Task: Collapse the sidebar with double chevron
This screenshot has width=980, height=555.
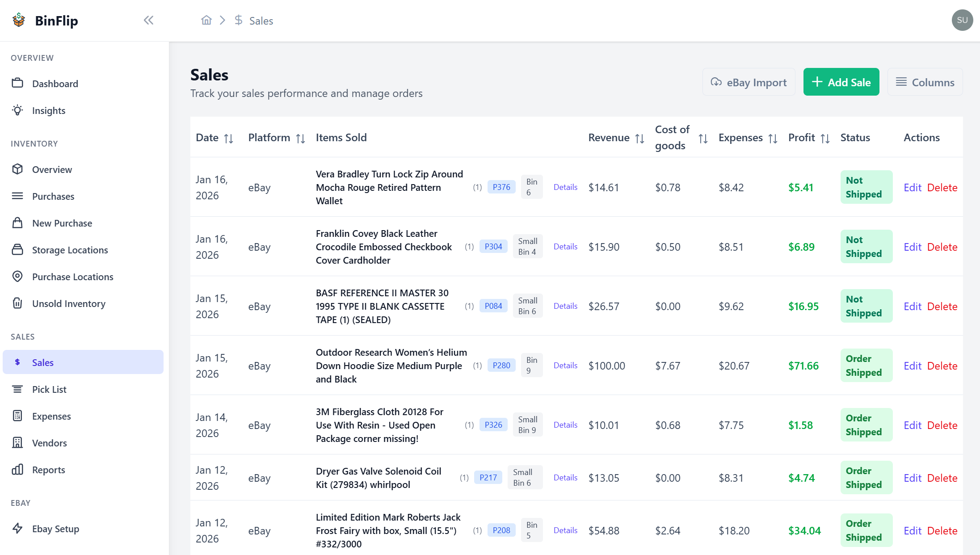Action: tap(148, 20)
